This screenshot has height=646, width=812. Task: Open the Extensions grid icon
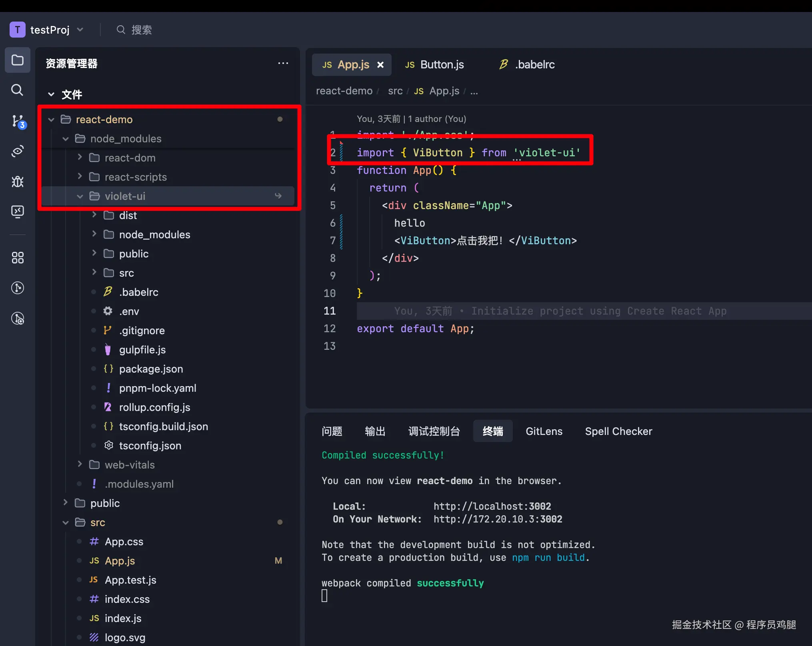click(17, 258)
